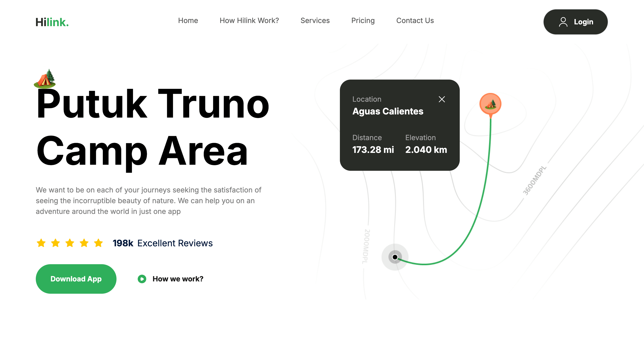This screenshot has width=644, height=363.
Task: Select the Distance value 173.28 mi on the card
Action: tap(373, 150)
